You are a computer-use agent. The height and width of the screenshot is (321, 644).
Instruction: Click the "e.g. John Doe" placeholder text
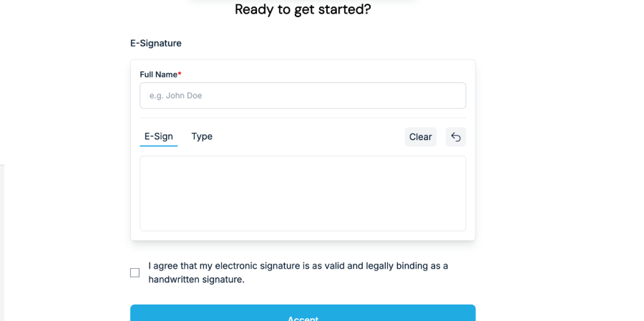(x=176, y=96)
